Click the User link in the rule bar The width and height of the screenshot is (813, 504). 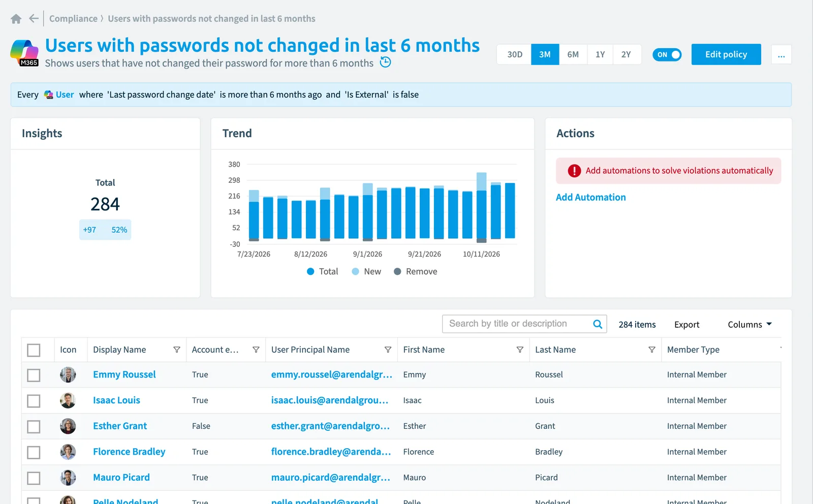point(65,94)
